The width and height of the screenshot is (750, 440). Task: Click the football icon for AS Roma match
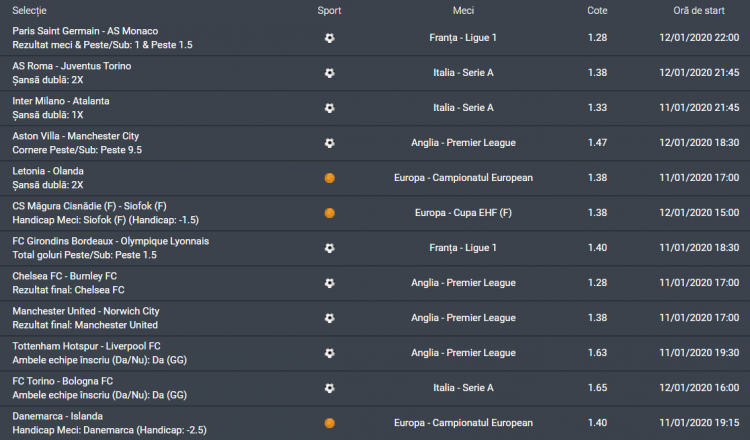330,73
